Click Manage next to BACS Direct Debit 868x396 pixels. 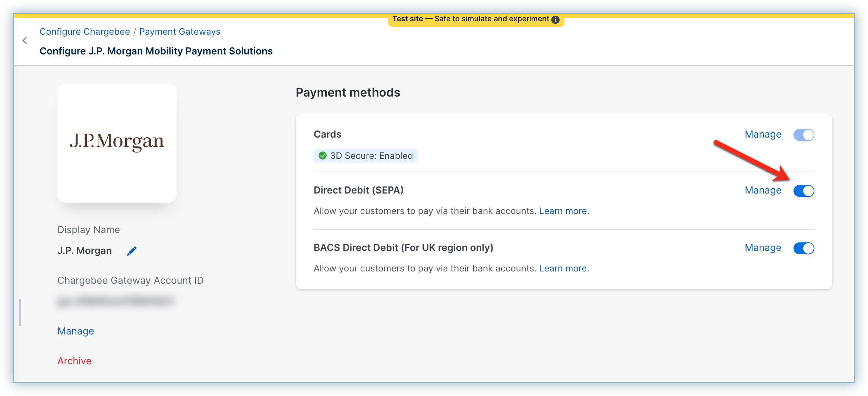tap(763, 248)
